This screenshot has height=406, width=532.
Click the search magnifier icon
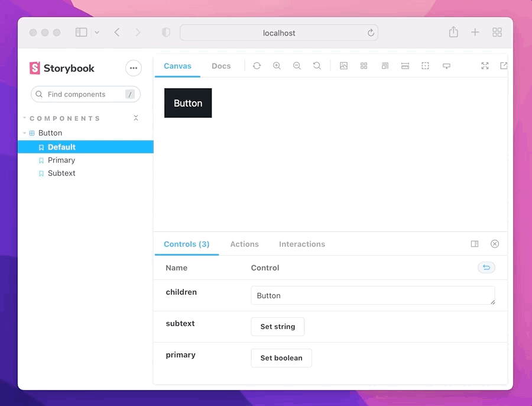[x=39, y=94]
